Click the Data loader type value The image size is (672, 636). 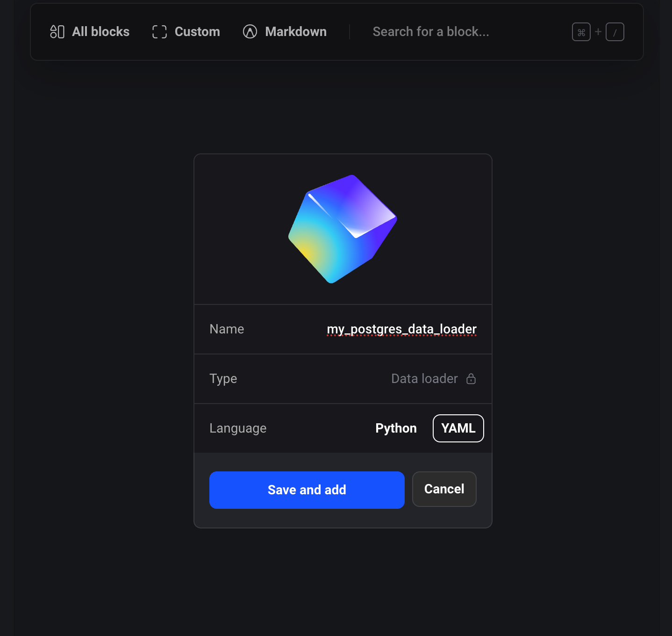(x=423, y=378)
